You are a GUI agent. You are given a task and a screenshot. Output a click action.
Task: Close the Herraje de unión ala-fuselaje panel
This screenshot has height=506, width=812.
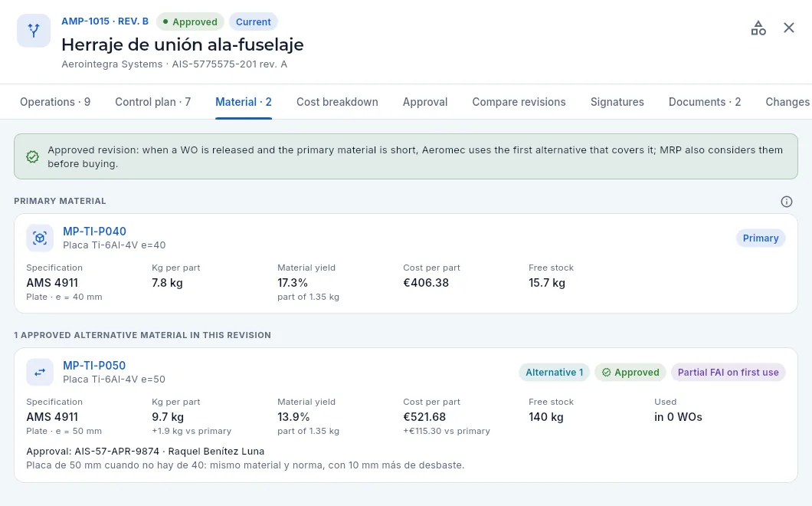789,28
